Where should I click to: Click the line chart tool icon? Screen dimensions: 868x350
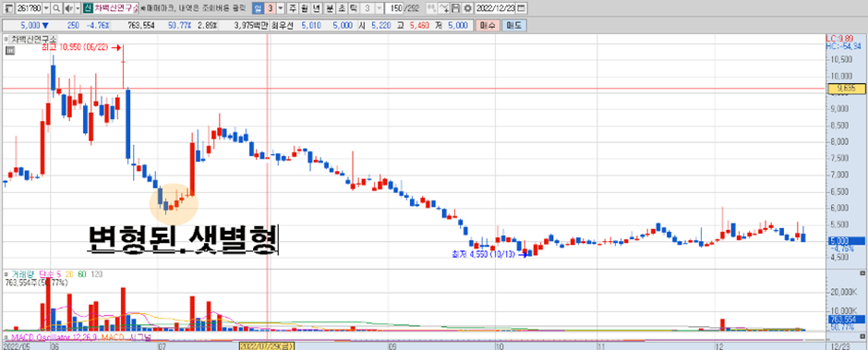(443, 8)
